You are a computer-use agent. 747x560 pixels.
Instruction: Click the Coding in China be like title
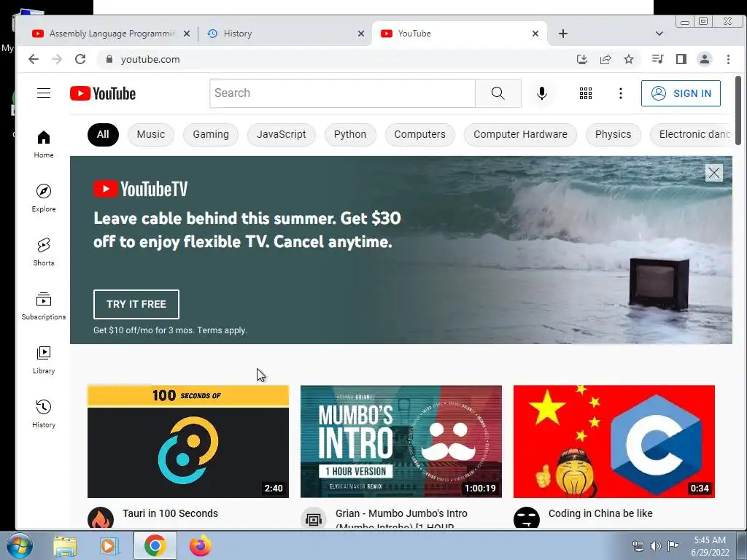(x=600, y=513)
